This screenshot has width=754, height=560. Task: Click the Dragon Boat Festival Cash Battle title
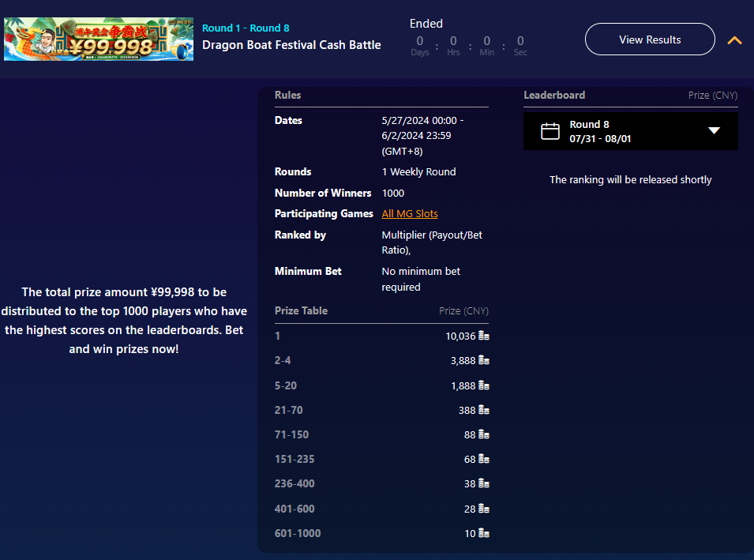click(x=291, y=45)
